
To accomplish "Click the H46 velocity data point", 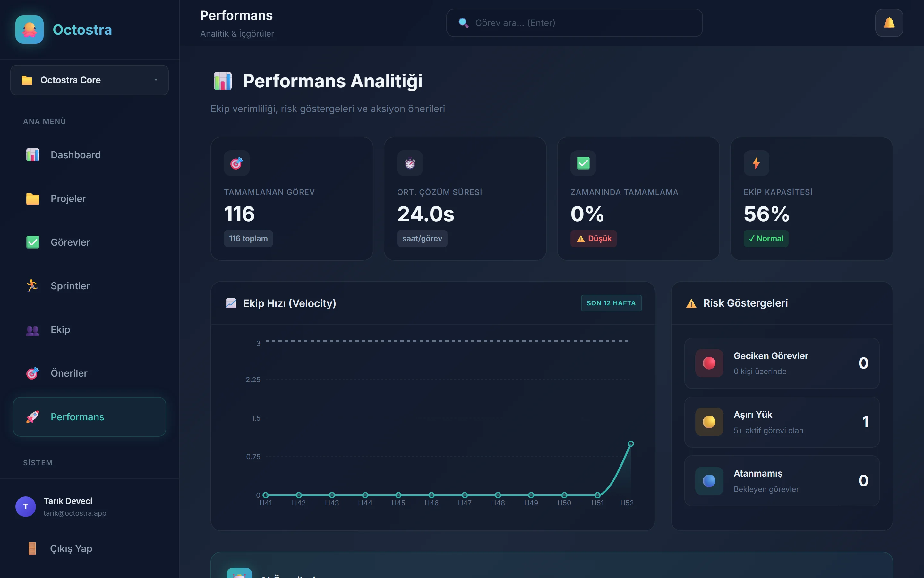I will click(x=432, y=495).
